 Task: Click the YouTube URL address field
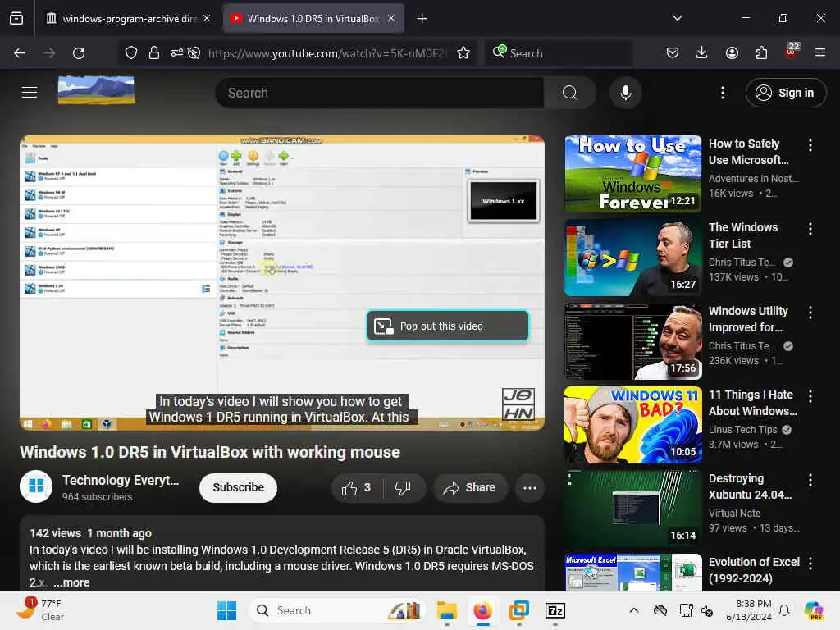click(326, 53)
